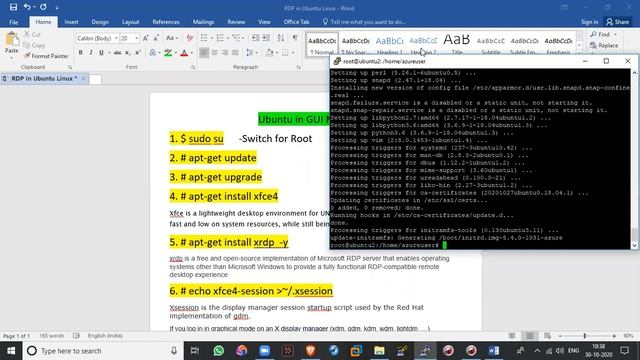640x360 pixels.
Task: Click the Windows taskbar search box
Action: point(102,351)
